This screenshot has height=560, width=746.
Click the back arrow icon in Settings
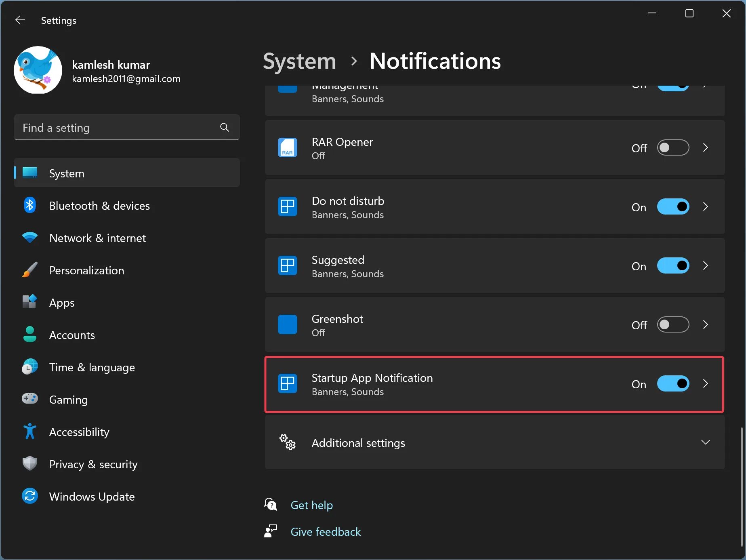(20, 20)
